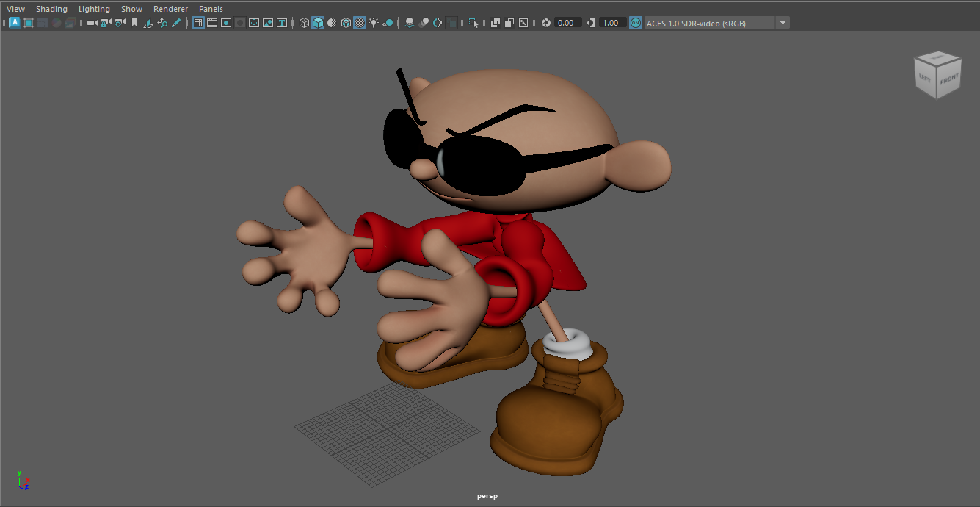Image resolution: width=980 pixels, height=507 pixels.
Task: Click the Isolate Select icon
Action: [473, 23]
